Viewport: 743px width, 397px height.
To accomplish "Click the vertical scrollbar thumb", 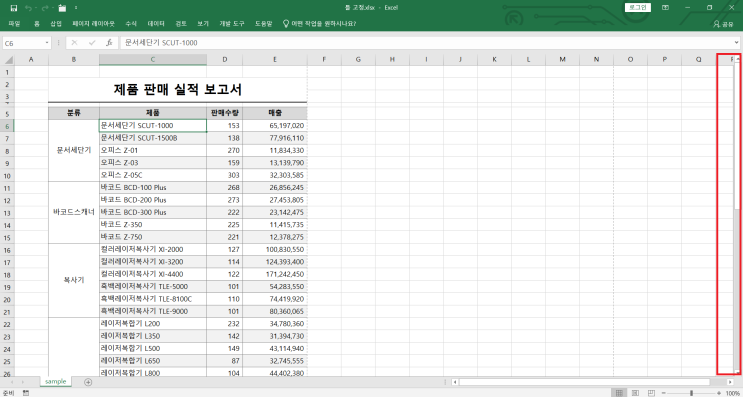I will pyautogui.click(x=737, y=135).
